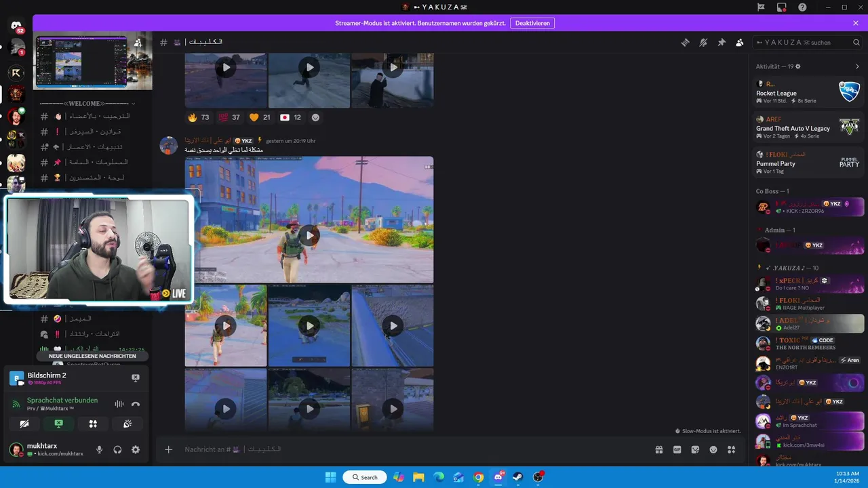Image resolution: width=868 pixels, height=488 pixels.
Task: Click Pummel Party activity card
Action: (x=808, y=163)
